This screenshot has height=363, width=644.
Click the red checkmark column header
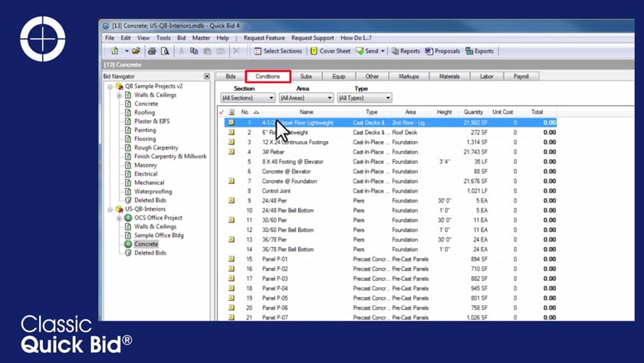(x=222, y=112)
